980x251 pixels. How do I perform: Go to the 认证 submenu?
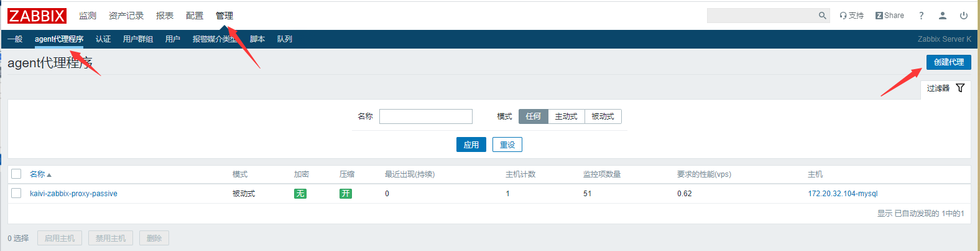(103, 39)
